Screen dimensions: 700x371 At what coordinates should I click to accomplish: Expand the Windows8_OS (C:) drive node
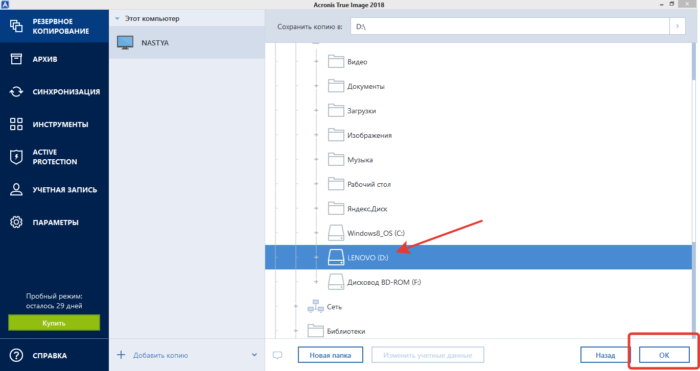pos(316,233)
